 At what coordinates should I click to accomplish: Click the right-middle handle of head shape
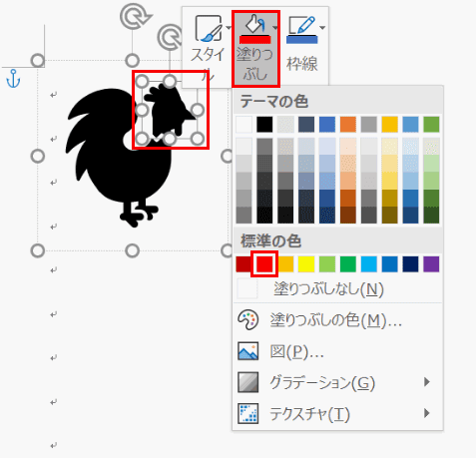pos(198,110)
